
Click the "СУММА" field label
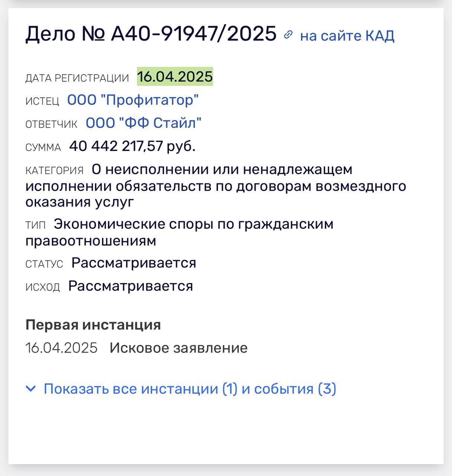[43, 148]
